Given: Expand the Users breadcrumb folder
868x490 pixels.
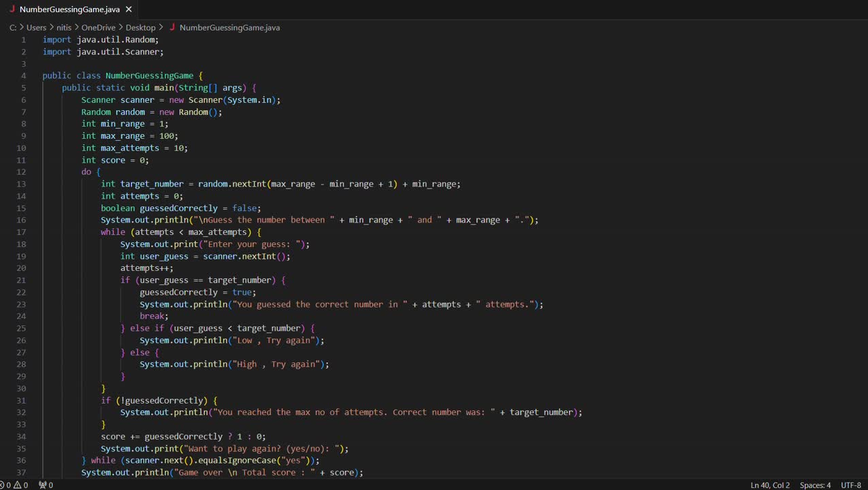Looking at the screenshot, I should [36, 27].
